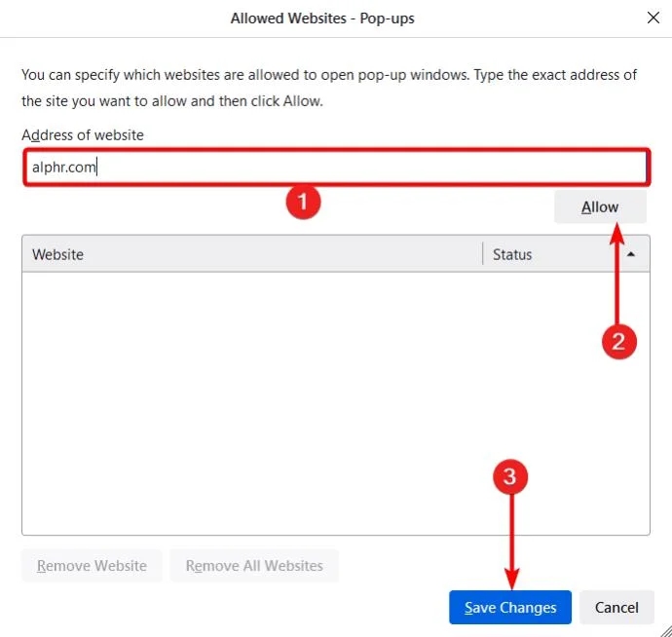Click the red number 3 badge
Viewport: 672px width, 637px height.
pyautogui.click(x=510, y=477)
